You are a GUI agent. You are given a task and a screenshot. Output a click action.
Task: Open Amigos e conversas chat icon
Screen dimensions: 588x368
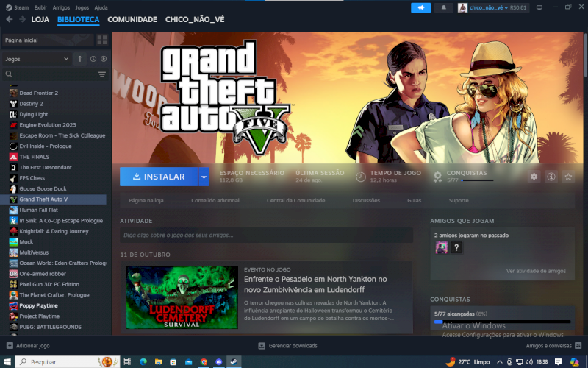pyautogui.click(x=578, y=345)
